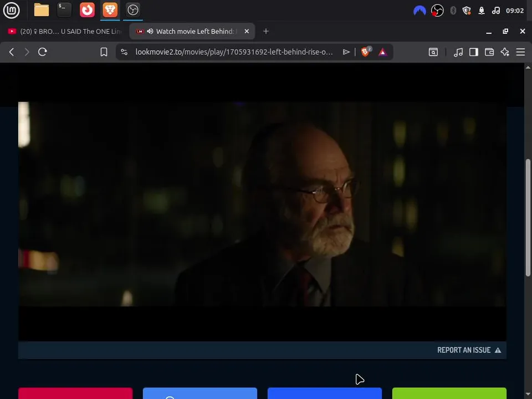The image size is (532, 399).
Task: Click the dark blue button below the player
Action: 325,393
